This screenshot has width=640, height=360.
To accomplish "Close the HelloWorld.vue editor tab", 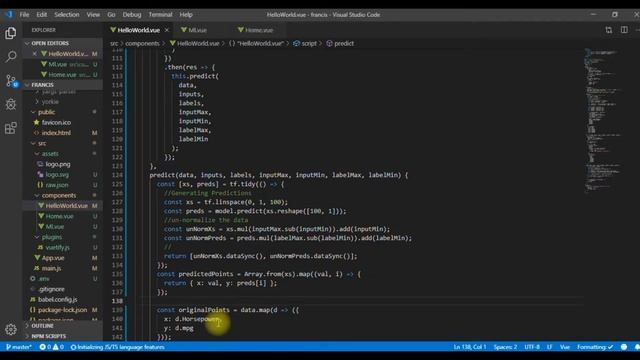I will (x=167, y=30).
